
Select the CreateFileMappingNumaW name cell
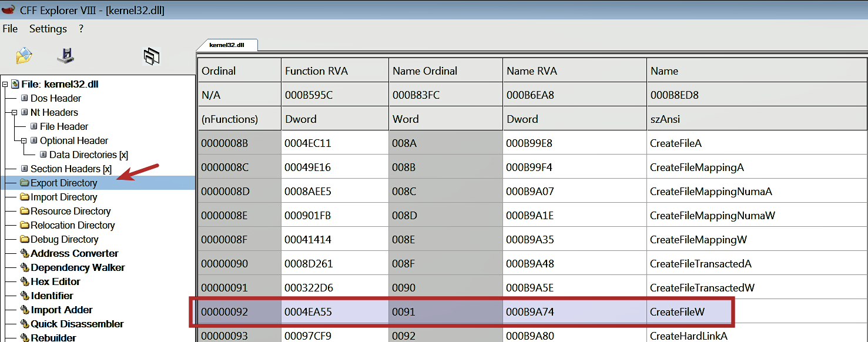(757, 215)
